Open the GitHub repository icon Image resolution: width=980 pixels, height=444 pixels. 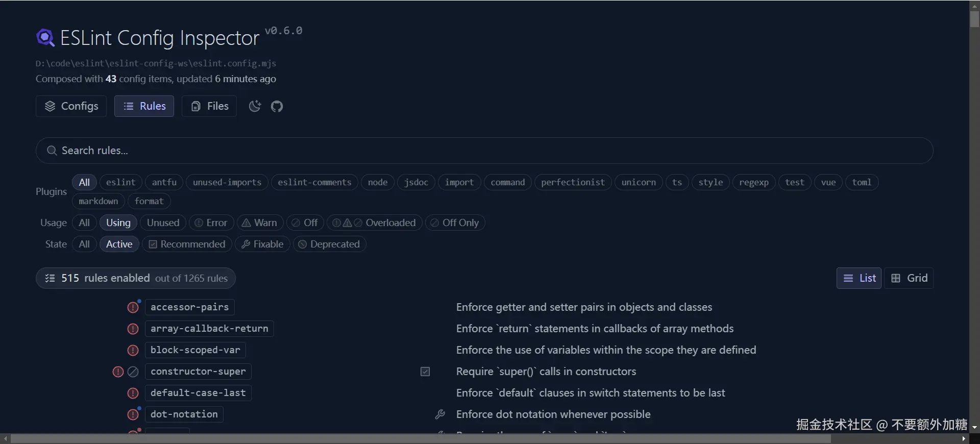pyautogui.click(x=277, y=106)
